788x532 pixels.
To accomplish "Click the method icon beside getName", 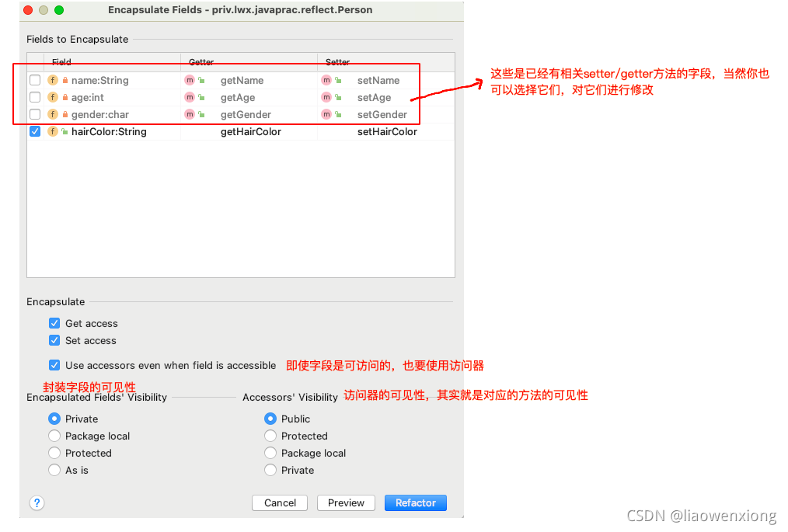I will 190,80.
